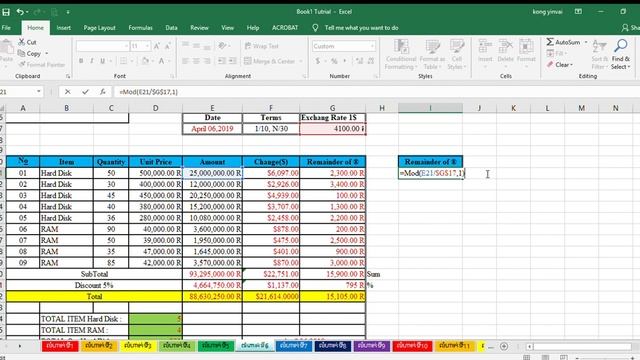The width and height of the screenshot is (640, 360).
Task: Click the Undo arrow icon
Action: coord(20,12)
